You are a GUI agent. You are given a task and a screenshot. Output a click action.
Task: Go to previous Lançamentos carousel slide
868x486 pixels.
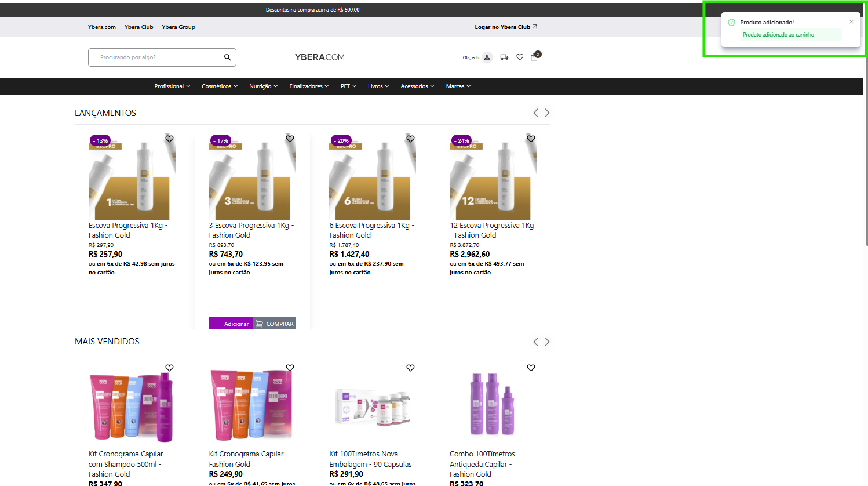click(535, 113)
